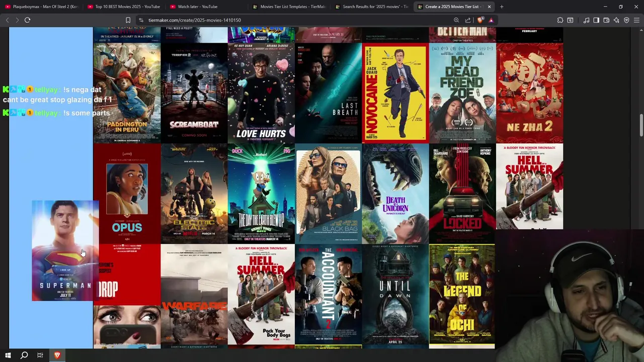Select the Opus poster

click(127, 194)
